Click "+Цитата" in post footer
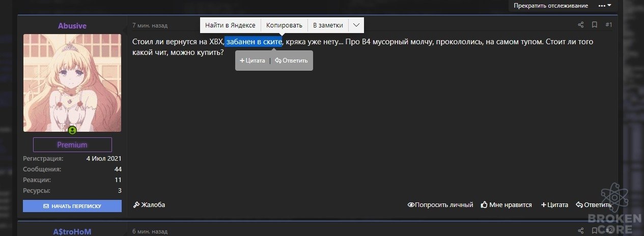Viewport: 644px width, 236px height. point(554,204)
